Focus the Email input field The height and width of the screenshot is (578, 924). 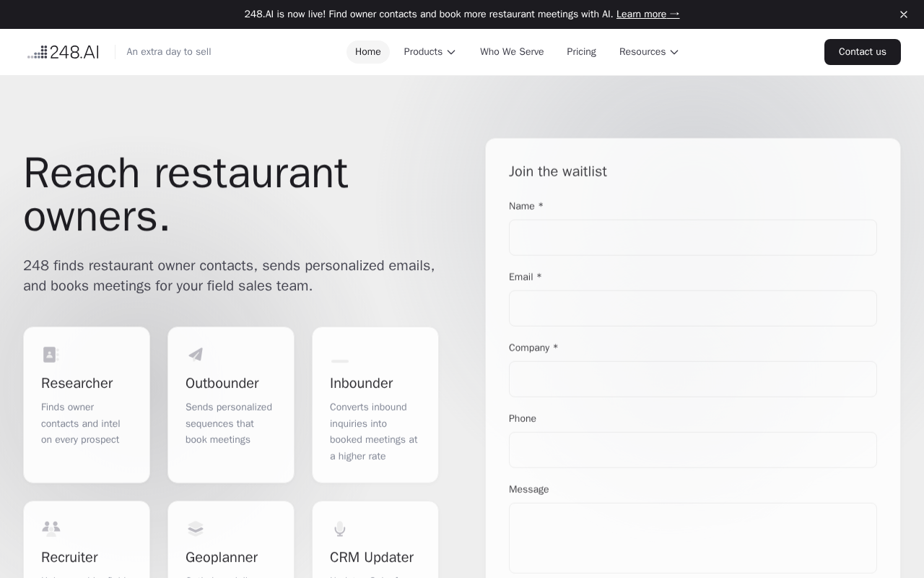pyautogui.click(x=693, y=309)
